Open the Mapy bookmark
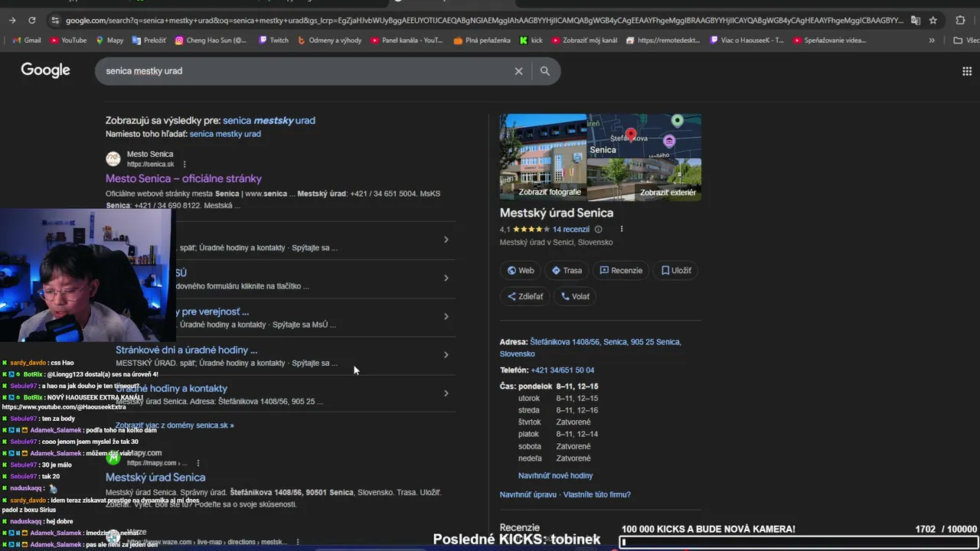980x551 pixels. click(x=109, y=40)
